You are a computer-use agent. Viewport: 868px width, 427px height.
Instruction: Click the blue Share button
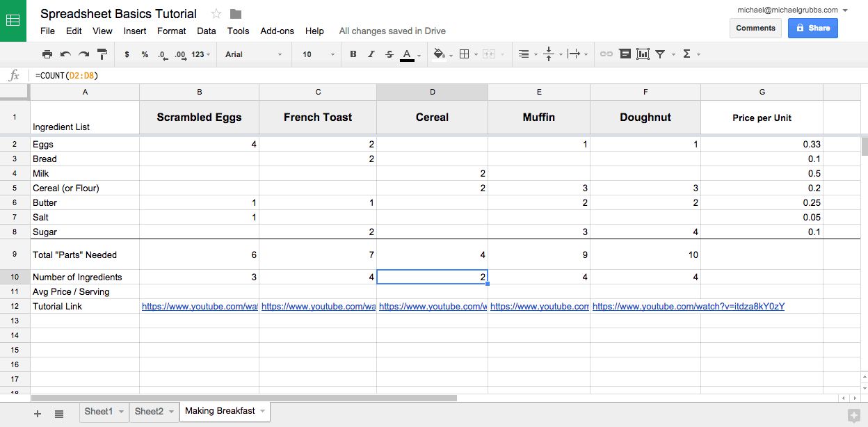pos(812,28)
